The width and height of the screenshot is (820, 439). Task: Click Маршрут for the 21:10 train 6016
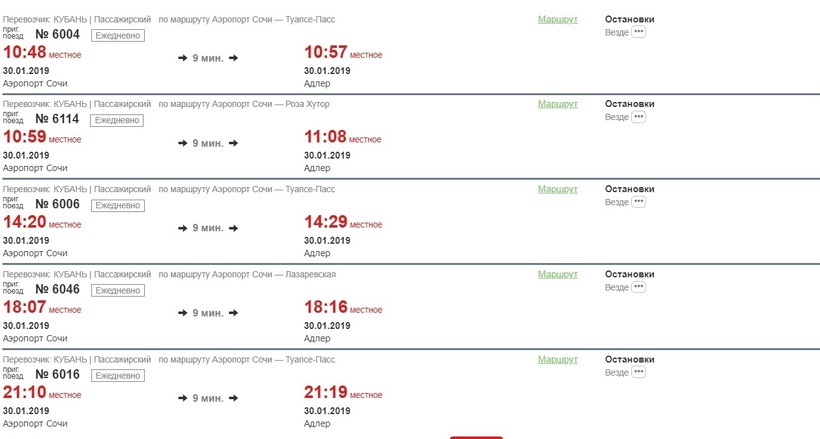557,359
